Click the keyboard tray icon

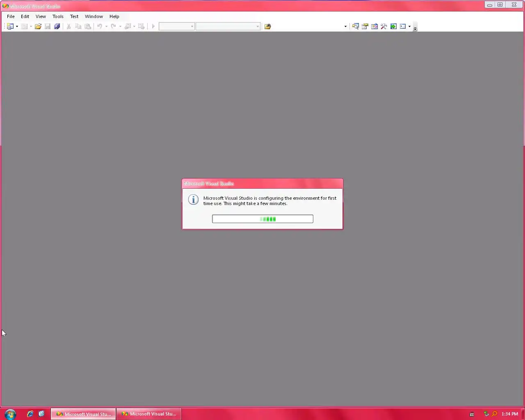472,414
